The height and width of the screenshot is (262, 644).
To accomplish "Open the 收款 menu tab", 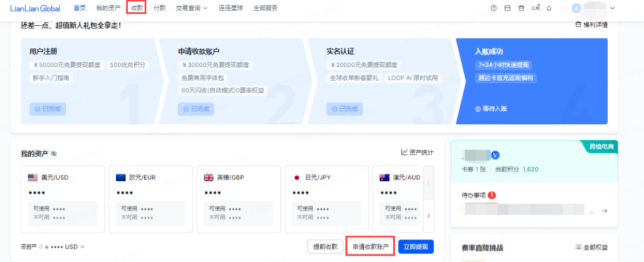I will coord(137,8).
